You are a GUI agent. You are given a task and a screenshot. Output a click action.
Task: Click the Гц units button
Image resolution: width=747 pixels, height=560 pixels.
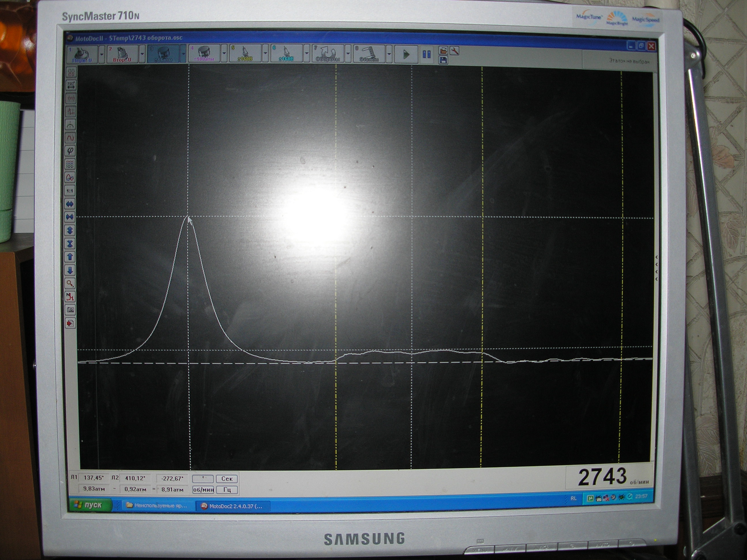(227, 490)
